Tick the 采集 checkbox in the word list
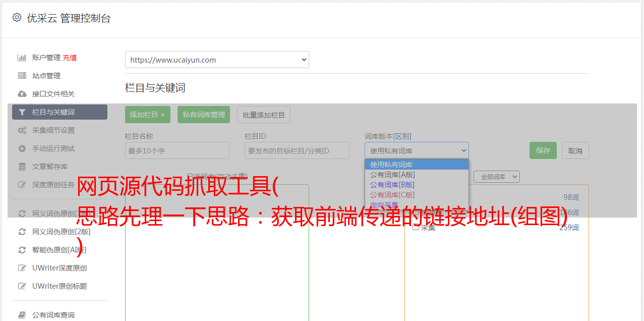 click(x=416, y=227)
